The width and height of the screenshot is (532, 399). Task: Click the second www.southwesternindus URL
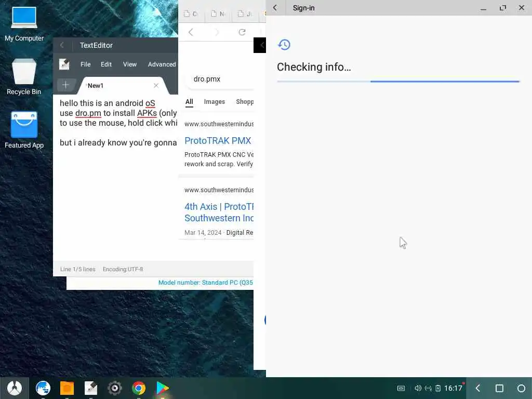click(219, 190)
